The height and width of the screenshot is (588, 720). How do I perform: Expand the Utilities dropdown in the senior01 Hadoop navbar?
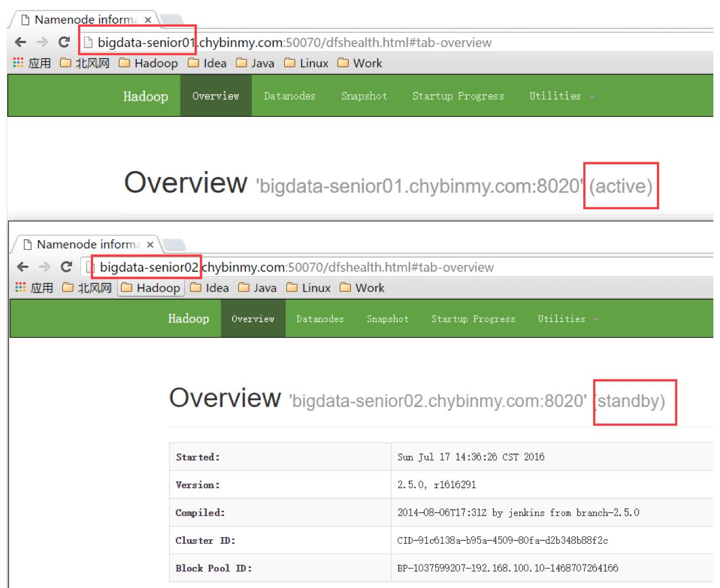562,96
